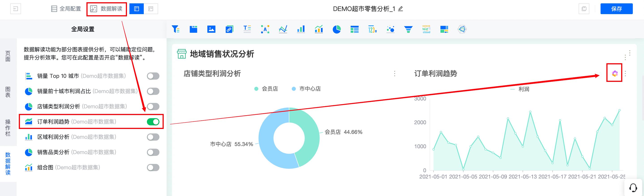Switch to the gray alternate layout button
This screenshot has width=644, height=196.
tap(151, 9)
